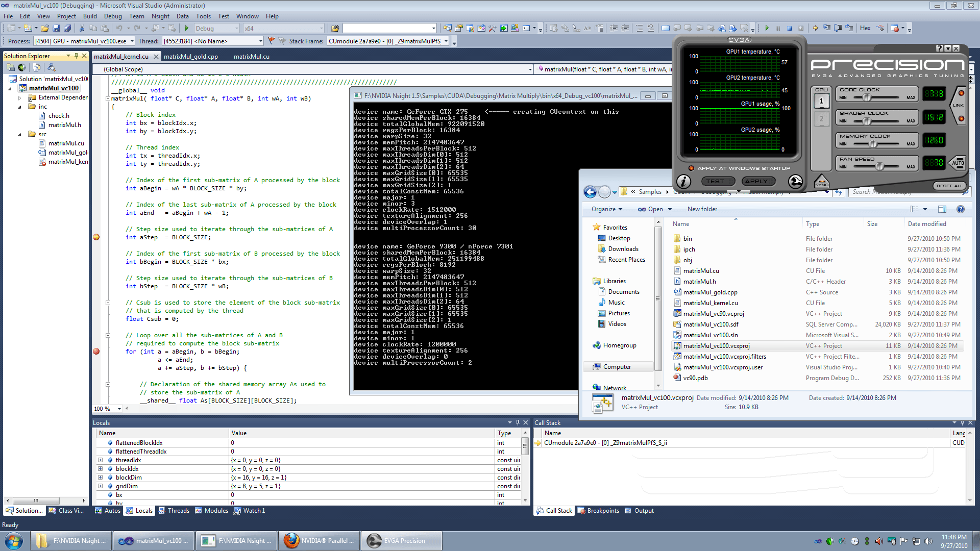The width and height of the screenshot is (980, 551).
Task: Click the Stop Debugging icon
Action: (x=790, y=28)
